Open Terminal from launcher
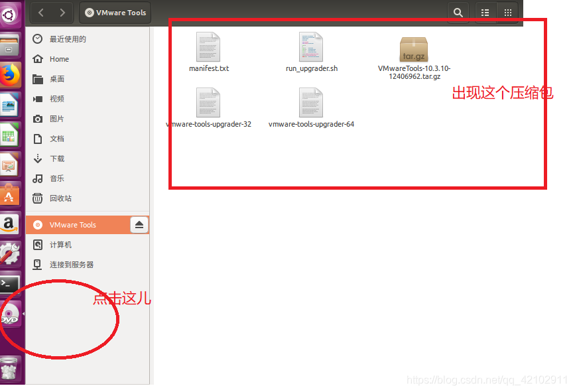573x392 pixels. [x=10, y=283]
